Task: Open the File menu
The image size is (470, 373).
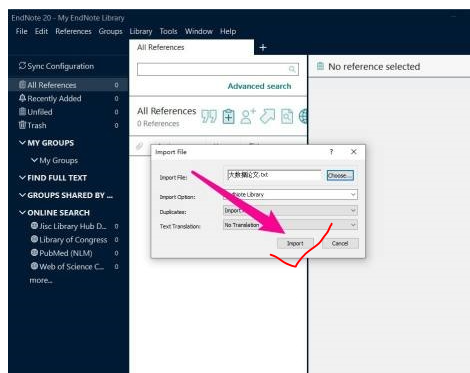Action: click(21, 31)
